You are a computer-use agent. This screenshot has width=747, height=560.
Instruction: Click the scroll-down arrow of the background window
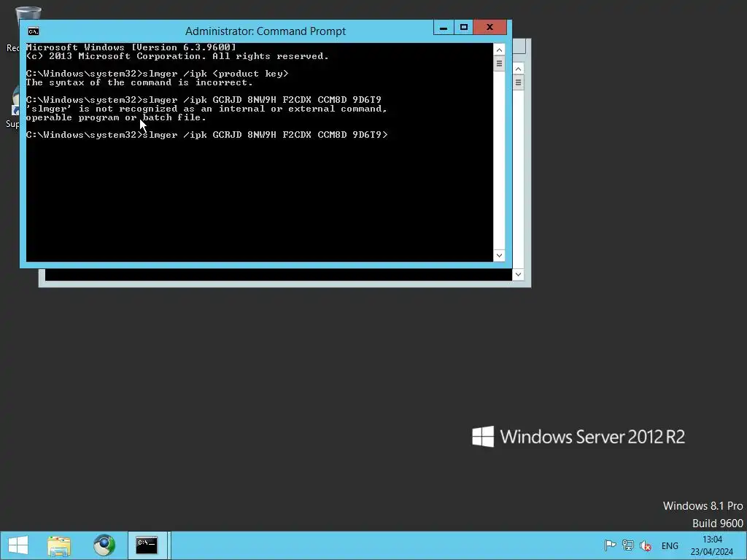[519, 274]
